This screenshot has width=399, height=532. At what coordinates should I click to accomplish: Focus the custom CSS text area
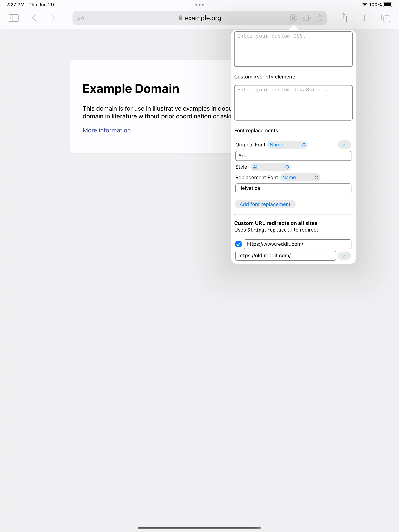(293, 49)
